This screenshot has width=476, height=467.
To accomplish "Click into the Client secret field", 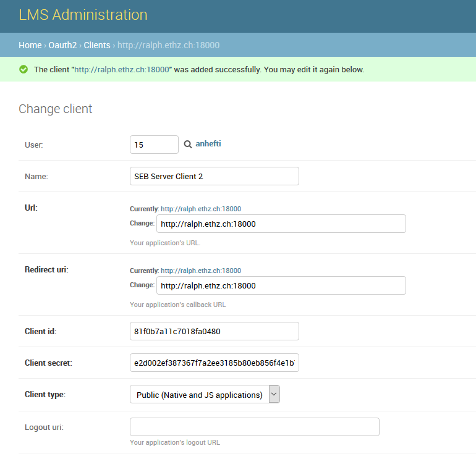I will 214,363.
